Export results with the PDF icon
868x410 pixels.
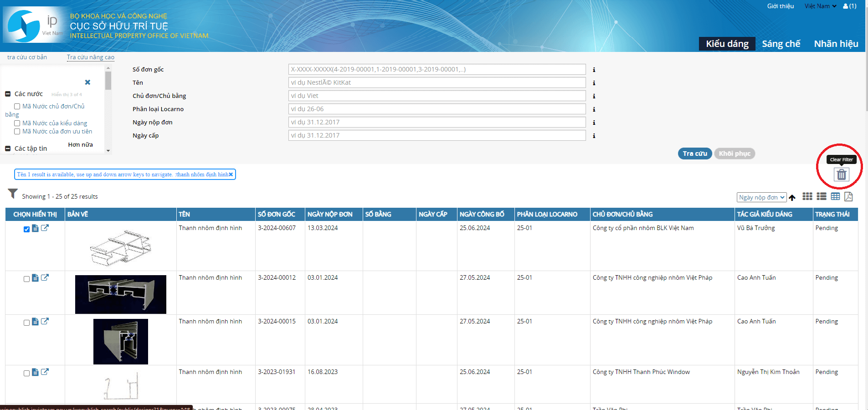pyautogui.click(x=848, y=196)
